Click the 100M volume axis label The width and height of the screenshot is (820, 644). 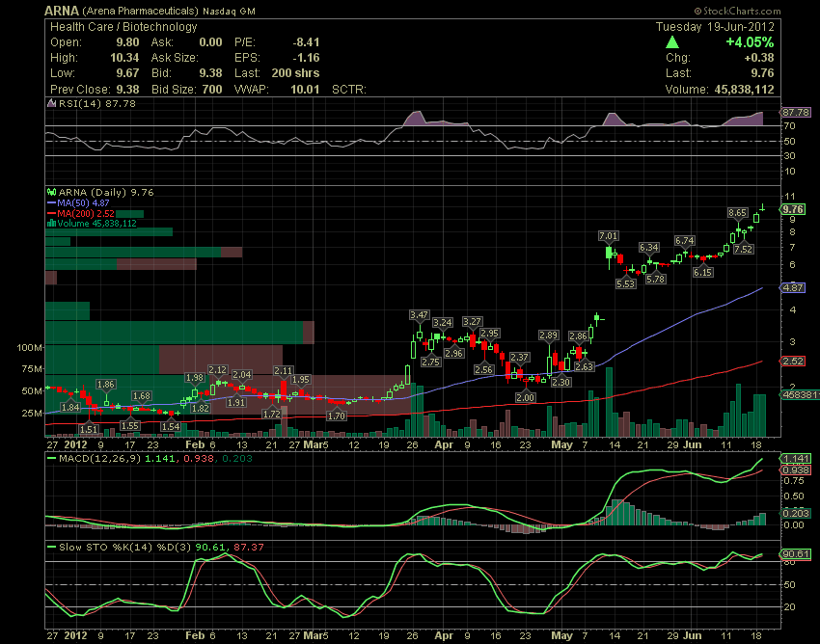pyautogui.click(x=28, y=348)
